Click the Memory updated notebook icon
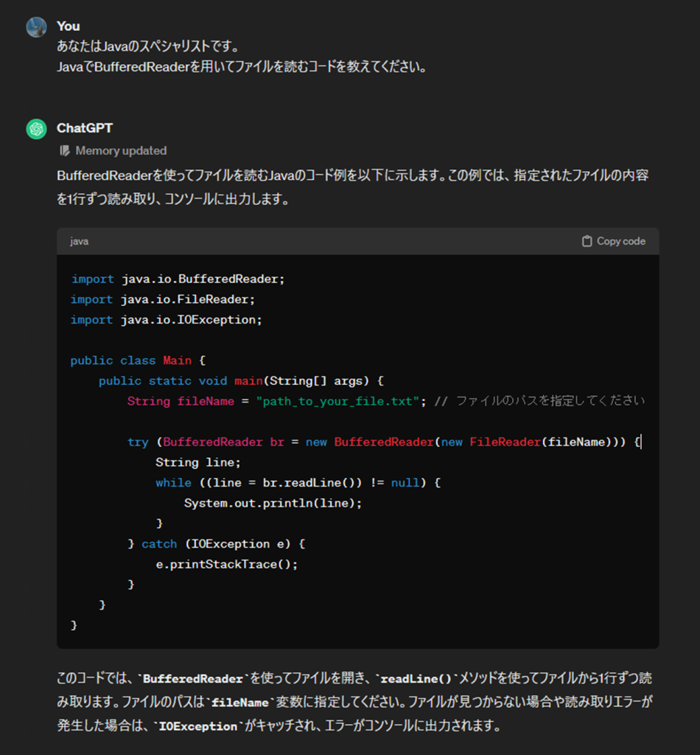Image resolution: width=700 pixels, height=755 pixels. click(64, 150)
